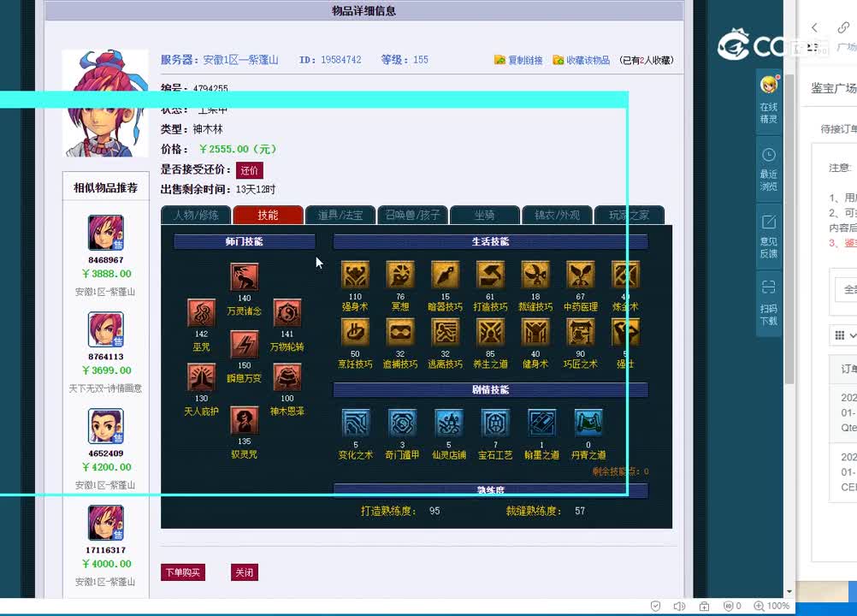Image resolution: width=857 pixels, height=616 pixels.
Task: Switch to the 召唤兽/孩子 tab
Action: point(412,215)
